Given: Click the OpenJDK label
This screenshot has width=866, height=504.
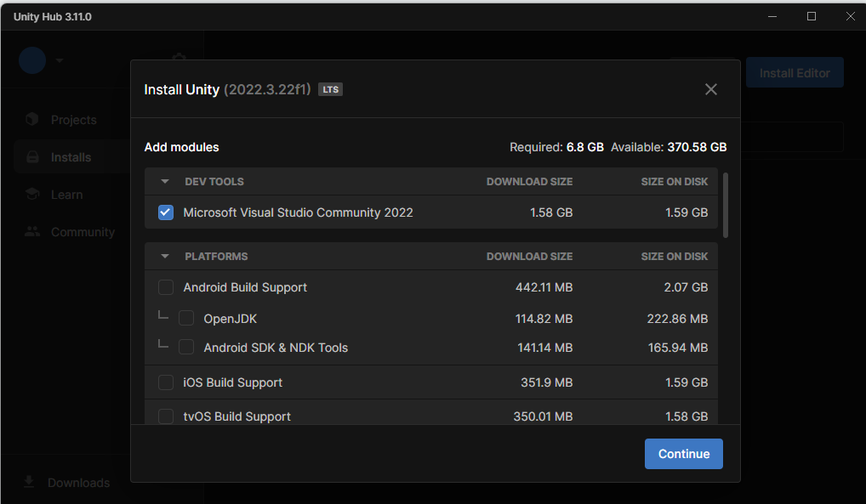Looking at the screenshot, I should (231, 319).
